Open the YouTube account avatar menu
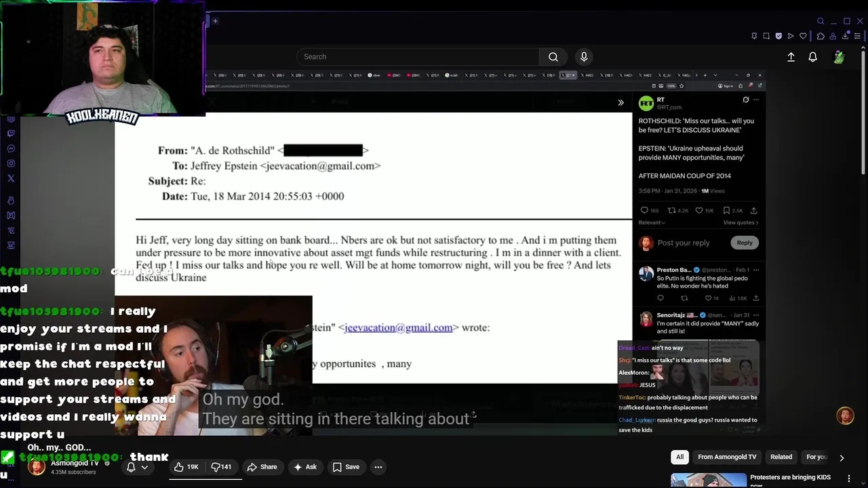Screen dimensions: 868x488 (x=840, y=58)
